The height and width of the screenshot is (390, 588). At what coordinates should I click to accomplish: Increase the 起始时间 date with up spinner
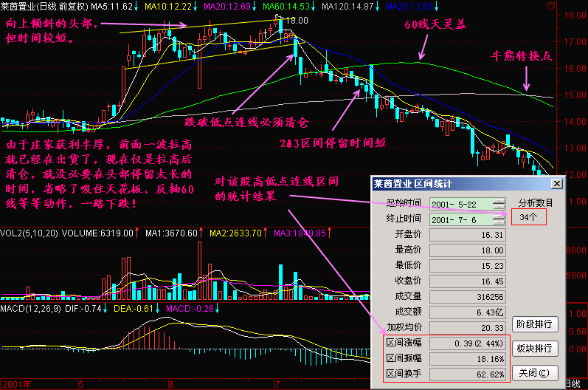tap(499, 199)
